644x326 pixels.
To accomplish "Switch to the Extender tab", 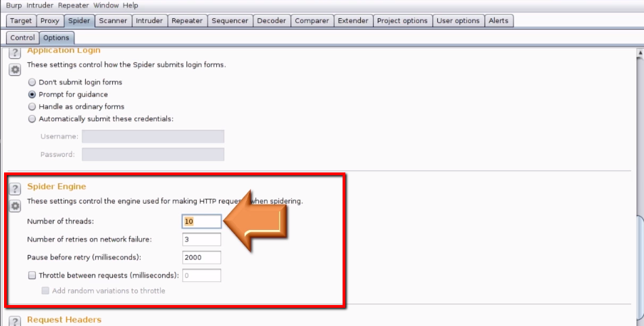I will [x=353, y=20].
